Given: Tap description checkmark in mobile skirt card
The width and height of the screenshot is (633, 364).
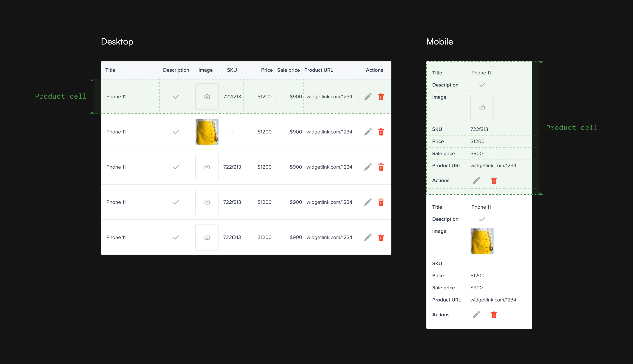Looking at the screenshot, I should [482, 219].
